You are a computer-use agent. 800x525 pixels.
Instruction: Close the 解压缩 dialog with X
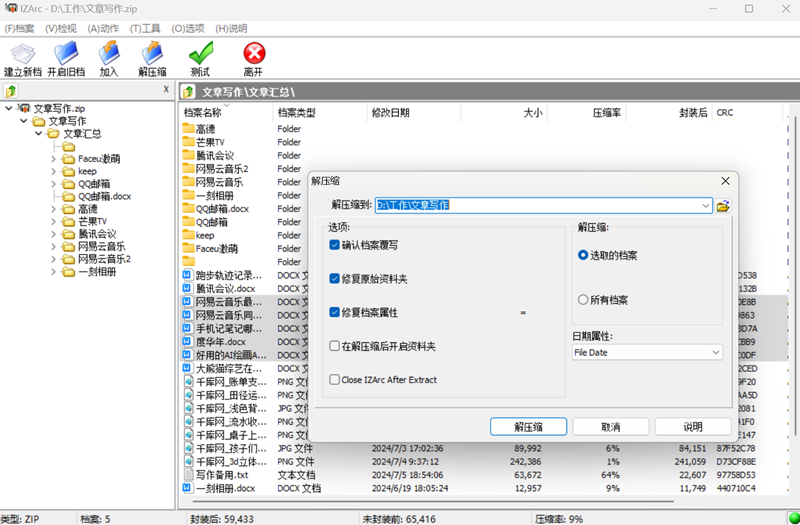point(725,181)
